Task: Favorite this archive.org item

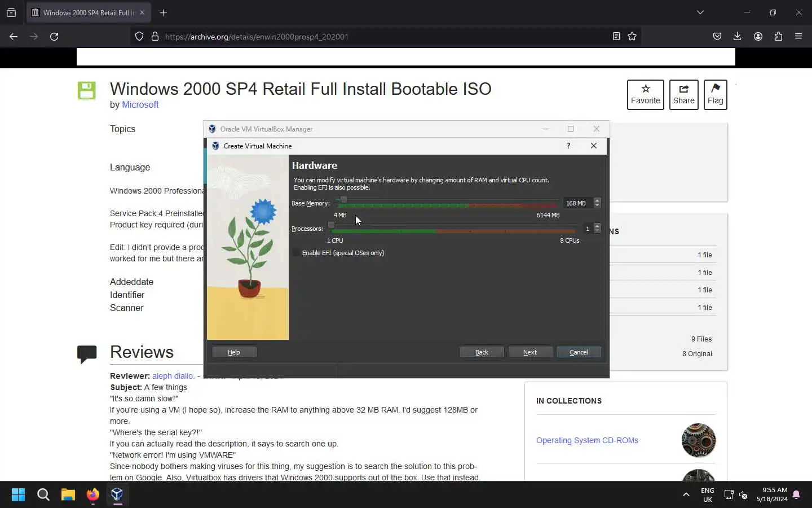Action: click(646, 95)
